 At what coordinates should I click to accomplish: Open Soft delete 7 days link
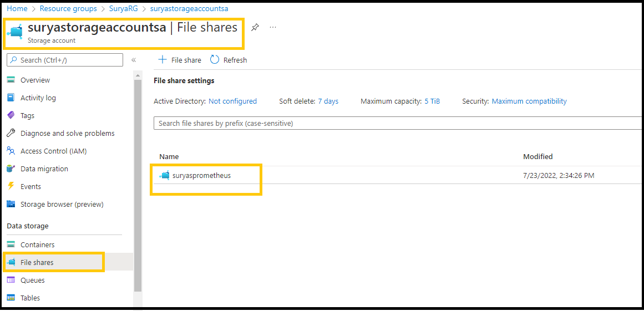pos(328,101)
